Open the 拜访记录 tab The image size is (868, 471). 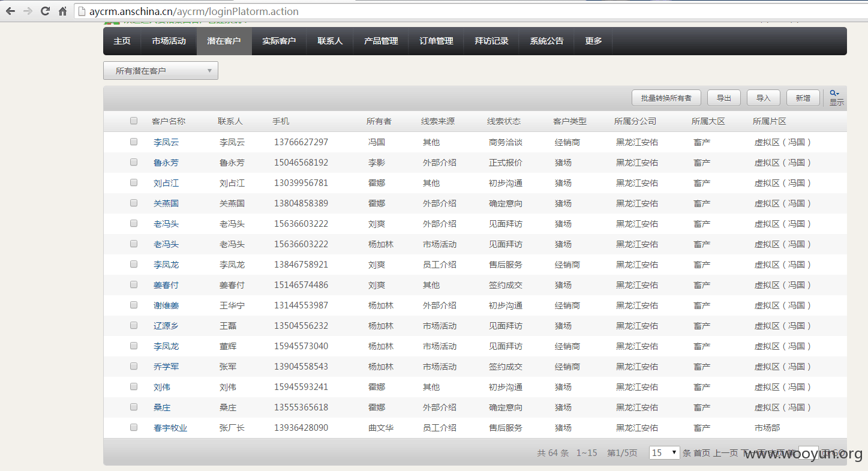492,41
